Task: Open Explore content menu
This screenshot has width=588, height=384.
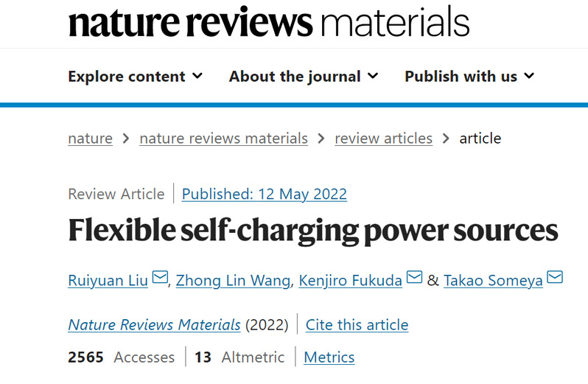Action: pos(127,76)
